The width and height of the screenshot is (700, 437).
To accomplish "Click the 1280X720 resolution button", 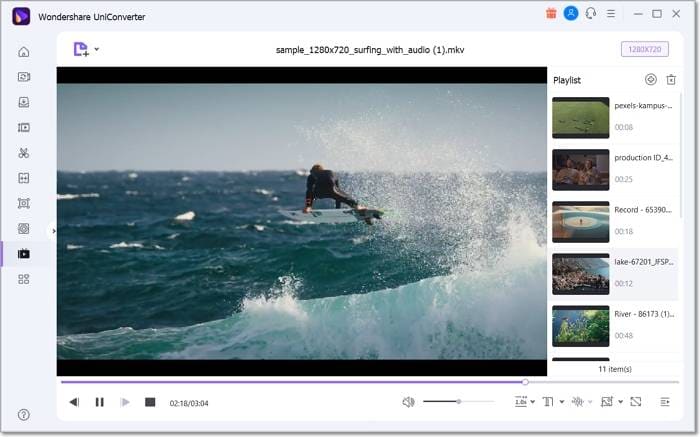I will (x=645, y=49).
